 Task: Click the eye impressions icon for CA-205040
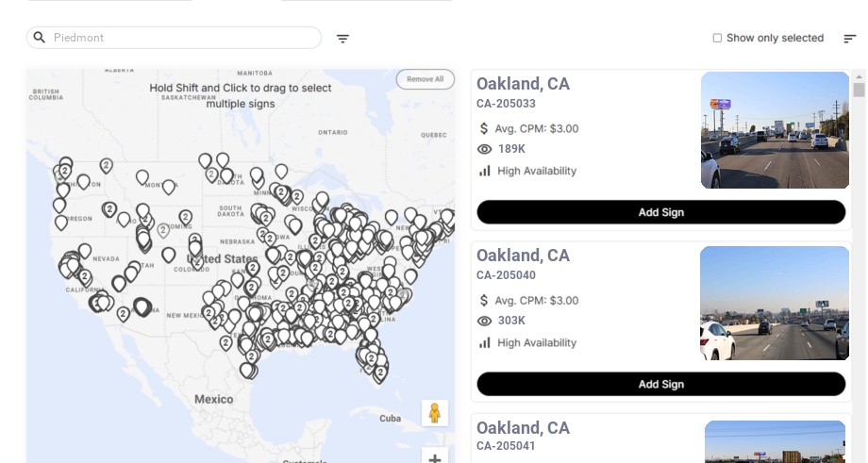tap(485, 321)
